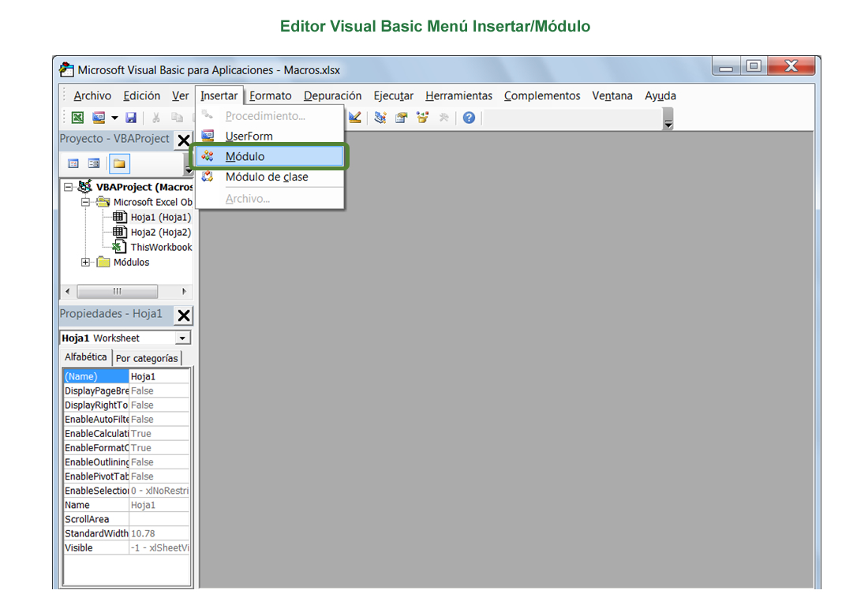The width and height of the screenshot is (868, 594).
Task: Click the Project panel horizontal scrollbar thumb
Action: click(x=118, y=291)
